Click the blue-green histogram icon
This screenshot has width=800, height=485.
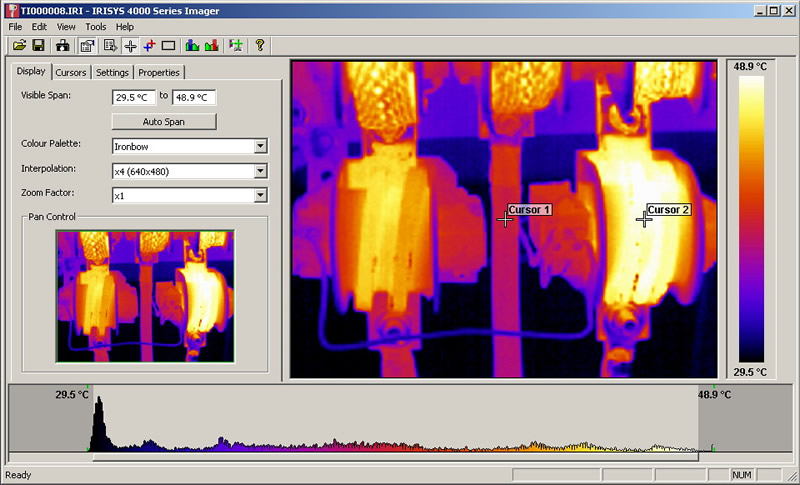[x=193, y=45]
